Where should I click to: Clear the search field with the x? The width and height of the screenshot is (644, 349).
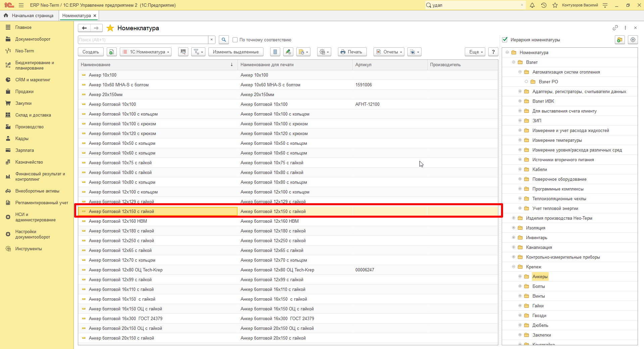211,40
